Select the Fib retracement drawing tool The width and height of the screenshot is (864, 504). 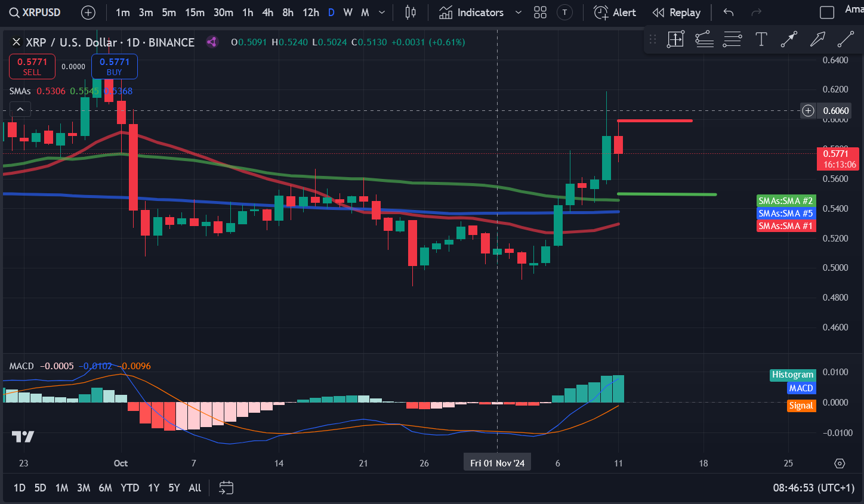tap(705, 39)
